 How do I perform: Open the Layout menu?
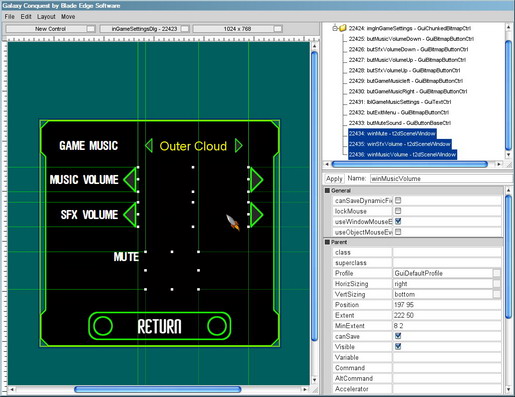[46, 16]
